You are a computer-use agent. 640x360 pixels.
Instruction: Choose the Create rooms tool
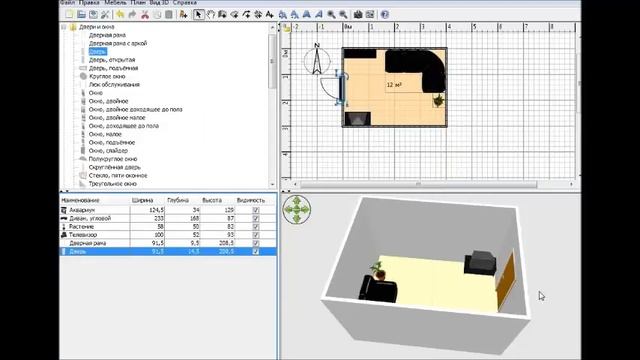click(234, 15)
